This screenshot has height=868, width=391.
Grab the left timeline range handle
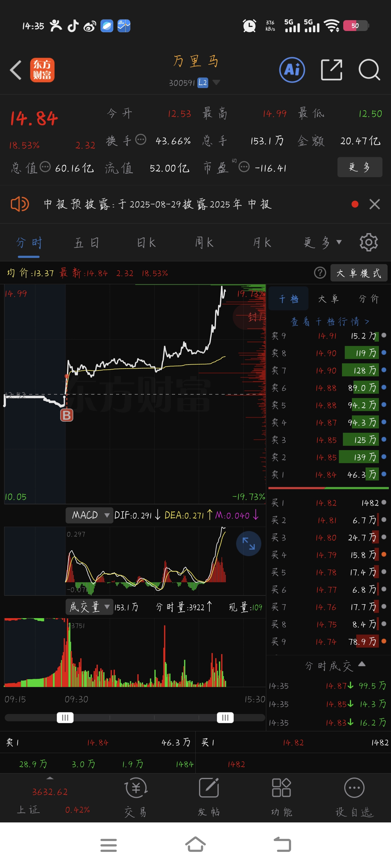coord(65,718)
